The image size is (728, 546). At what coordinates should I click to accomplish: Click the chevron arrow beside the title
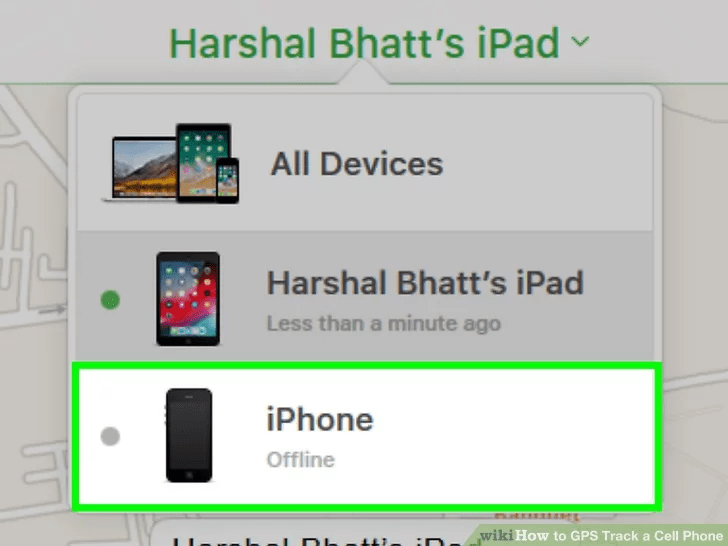580,42
